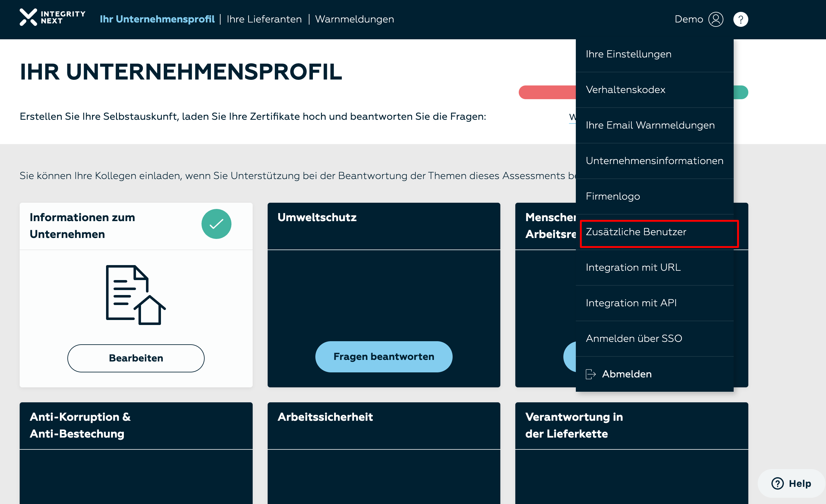This screenshot has width=826, height=504.
Task: Click the document with house illustration
Action: click(x=135, y=295)
